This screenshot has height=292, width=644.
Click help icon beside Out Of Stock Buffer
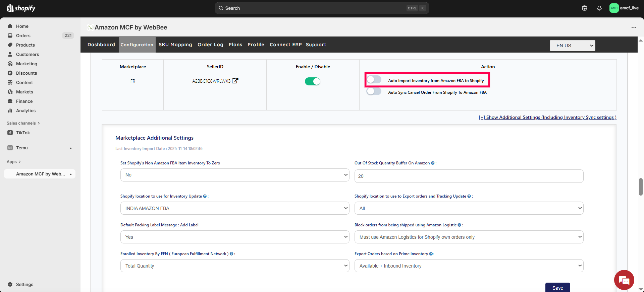point(433,163)
